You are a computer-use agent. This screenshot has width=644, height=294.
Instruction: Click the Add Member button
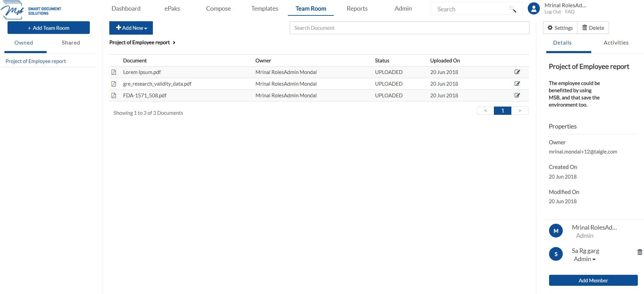[593, 280]
